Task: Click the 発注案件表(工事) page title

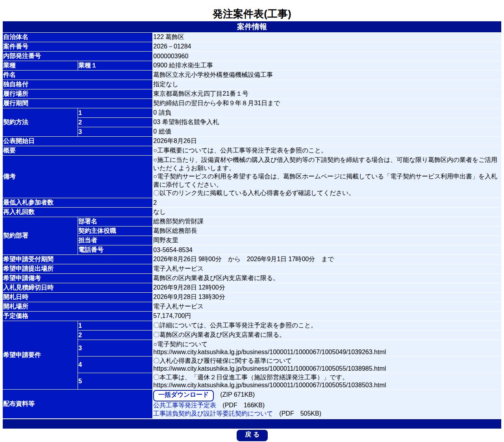Action: [252, 14]
